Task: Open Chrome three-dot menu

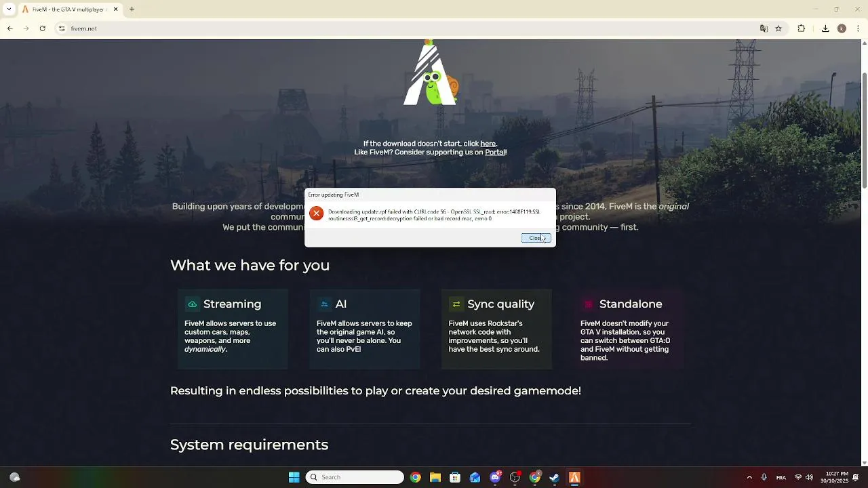Action: 858,28
